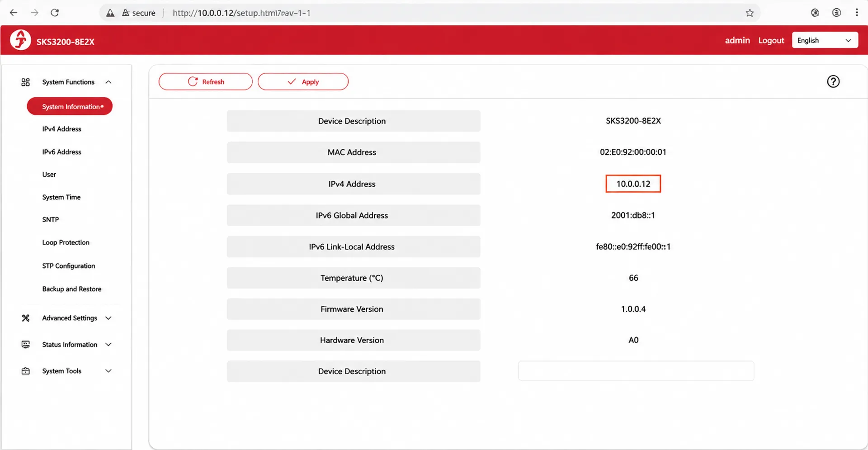Reload the page with the browser reload icon

click(55, 13)
